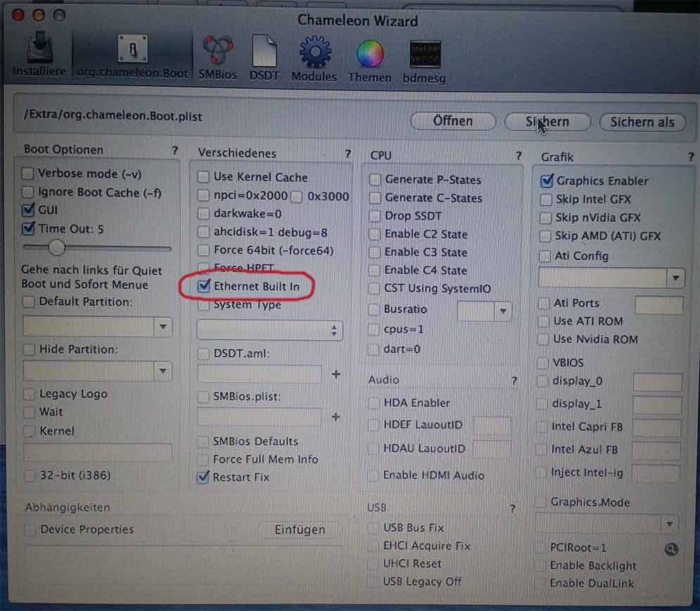Open the Modules gear section
Screen dimensions: 700x611
click(x=314, y=58)
